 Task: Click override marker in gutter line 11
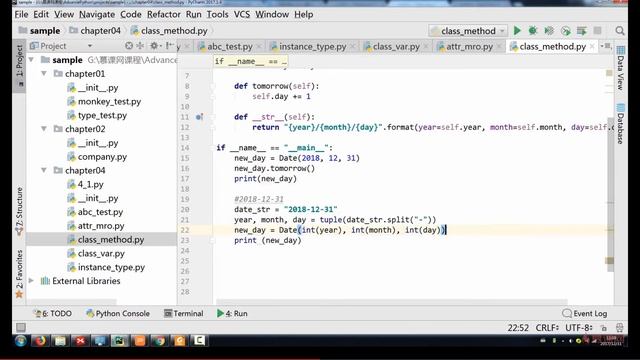(x=199, y=117)
